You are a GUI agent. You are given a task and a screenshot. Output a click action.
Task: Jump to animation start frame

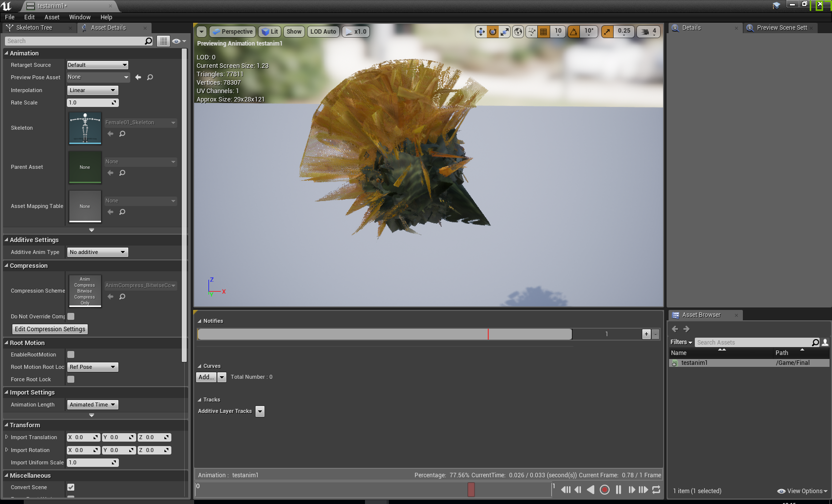[x=566, y=490]
